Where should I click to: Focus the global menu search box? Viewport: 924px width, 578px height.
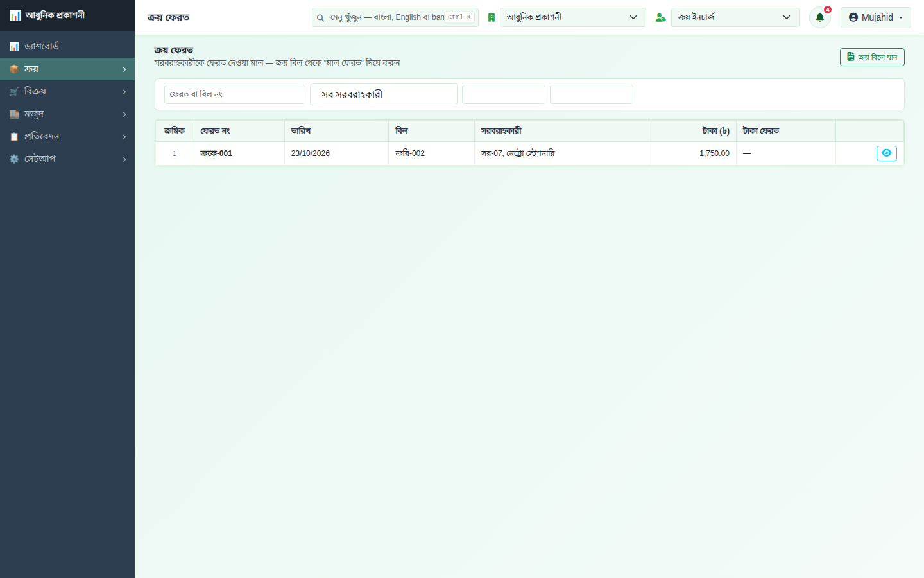click(x=395, y=17)
